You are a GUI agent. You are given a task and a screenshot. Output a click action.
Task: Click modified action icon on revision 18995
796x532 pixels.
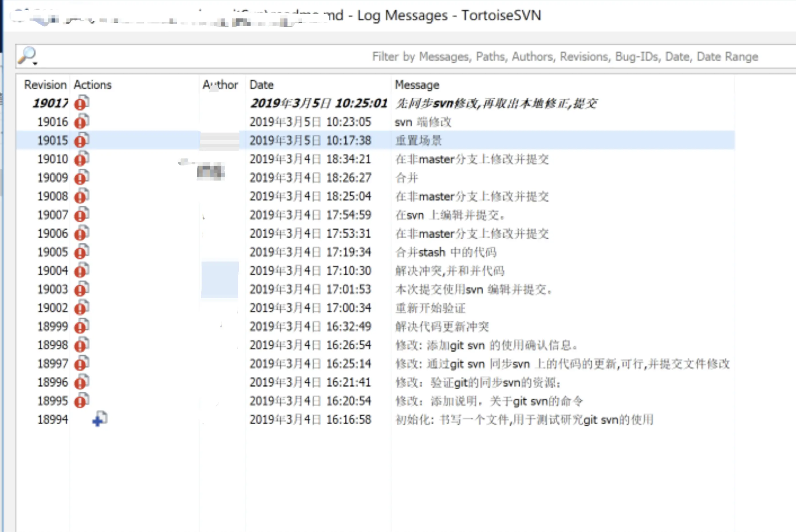81,401
